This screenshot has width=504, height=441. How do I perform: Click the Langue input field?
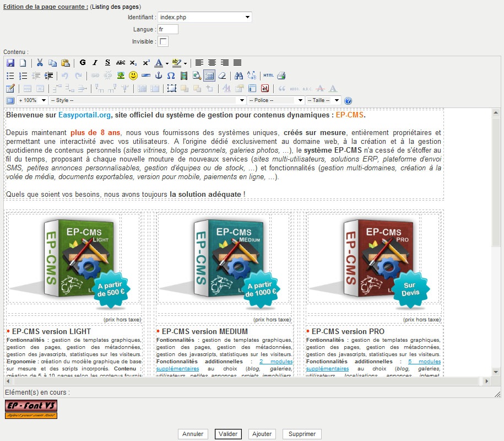[x=168, y=29]
